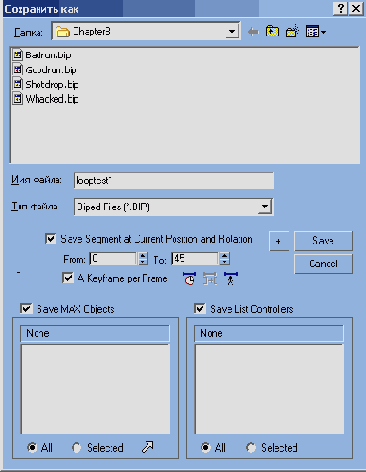Click the biped figure range icon

(231, 279)
